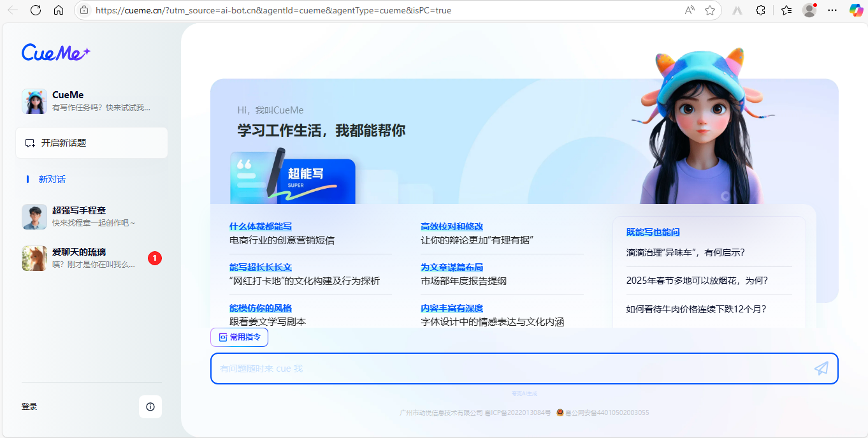View site info lock icon
Viewport: 868px width, 438px height.
coord(84,10)
